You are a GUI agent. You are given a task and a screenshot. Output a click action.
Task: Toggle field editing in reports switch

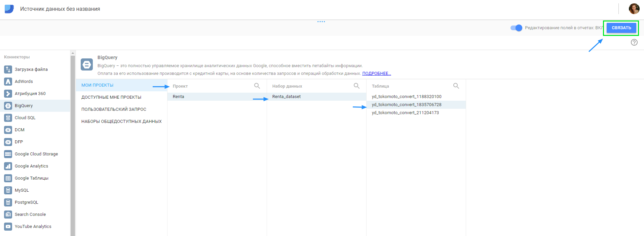point(516,28)
